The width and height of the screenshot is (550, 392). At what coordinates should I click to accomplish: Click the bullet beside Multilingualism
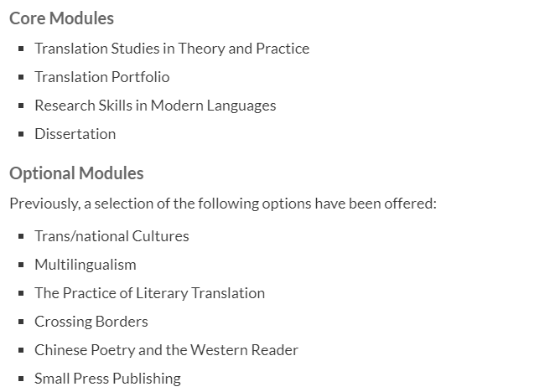coord(21,265)
